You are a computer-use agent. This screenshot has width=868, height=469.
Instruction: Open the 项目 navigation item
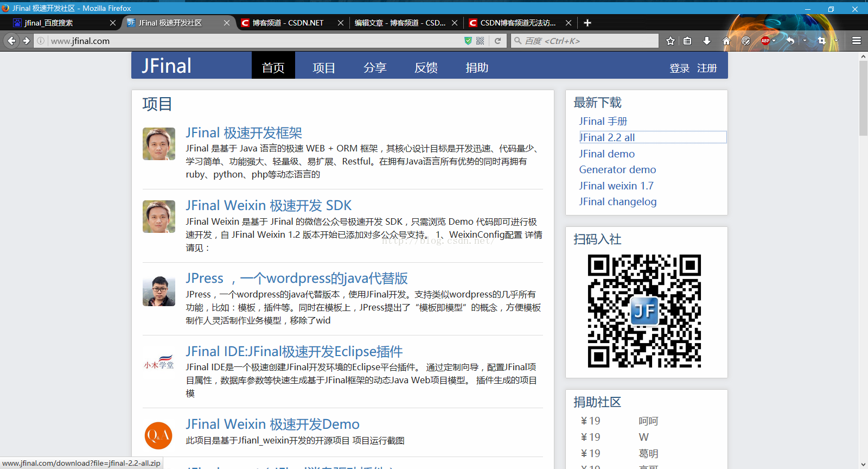click(324, 67)
